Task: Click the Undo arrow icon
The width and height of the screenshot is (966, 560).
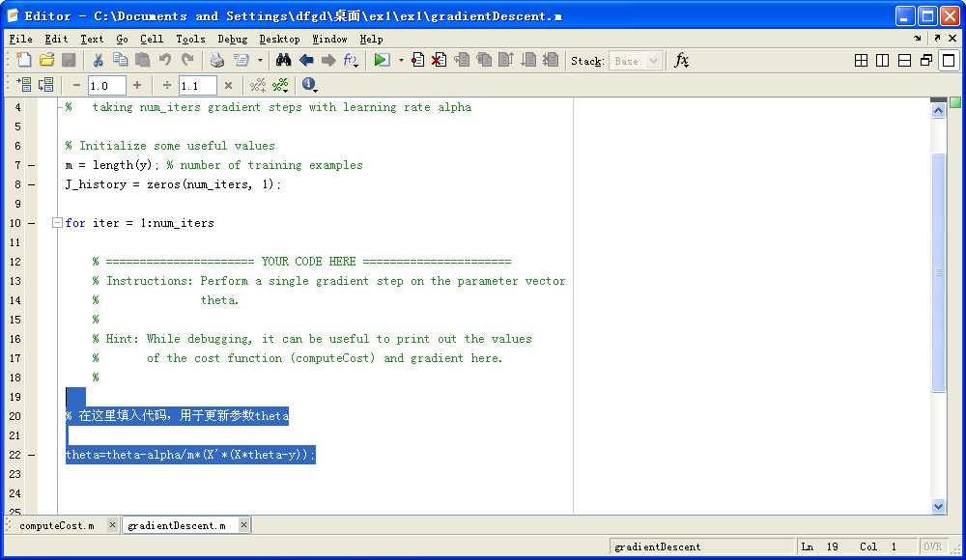Action: coord(165,61)
